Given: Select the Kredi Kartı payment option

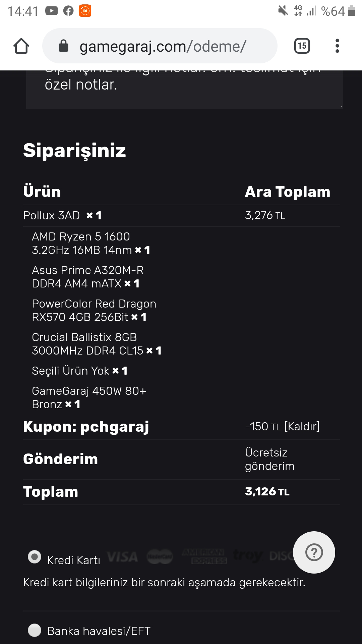Looking at the screenshot, I should point(35,557).
